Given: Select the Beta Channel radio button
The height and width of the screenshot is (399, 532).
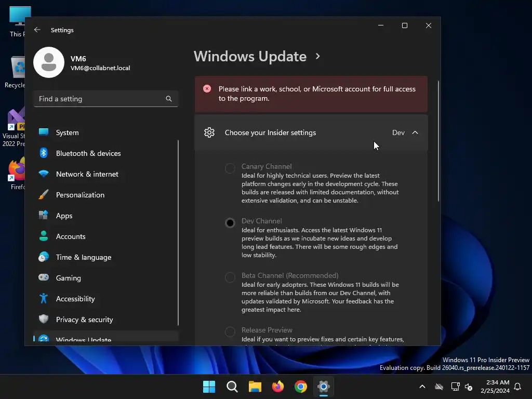Looking at the screenshot, I should click(x=230, y=277).
